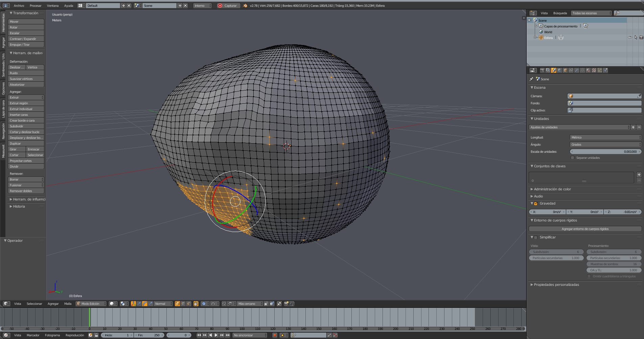This screenshot has height=339, width=644.
Task: Select the Physics properties tab
Action: [605, 70]
